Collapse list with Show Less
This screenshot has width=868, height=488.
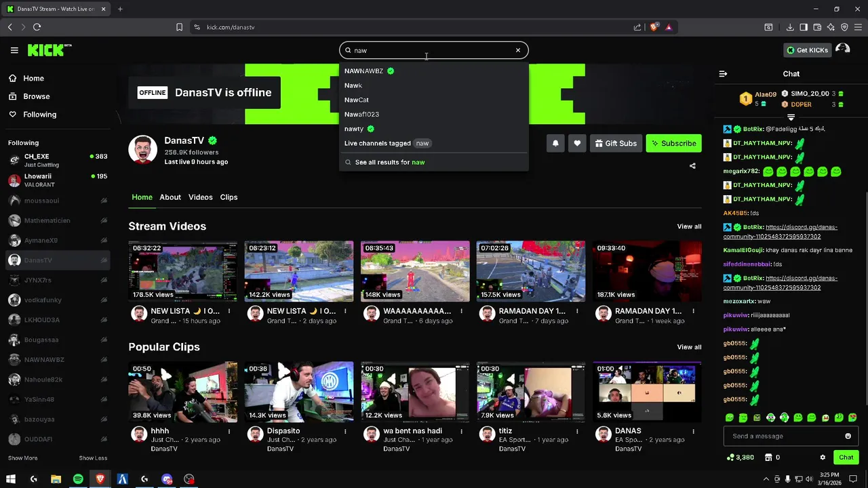click(x=93, y=458)
